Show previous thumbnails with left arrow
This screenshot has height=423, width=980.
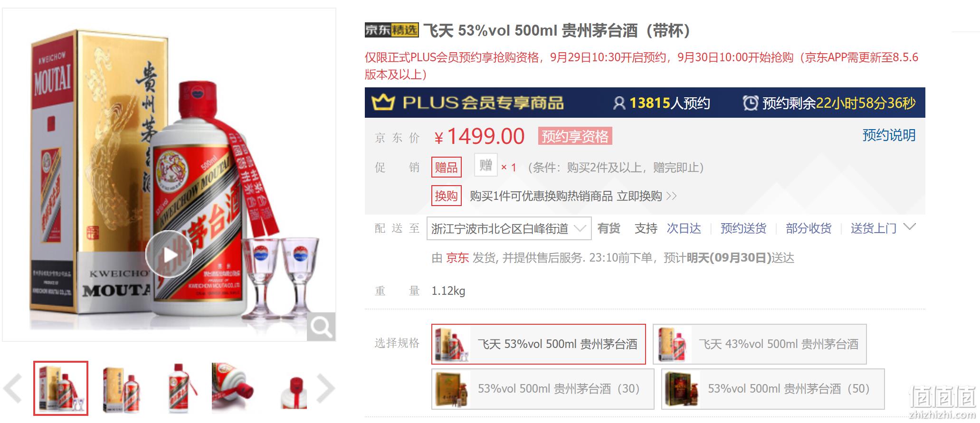(x=13, y=388)
